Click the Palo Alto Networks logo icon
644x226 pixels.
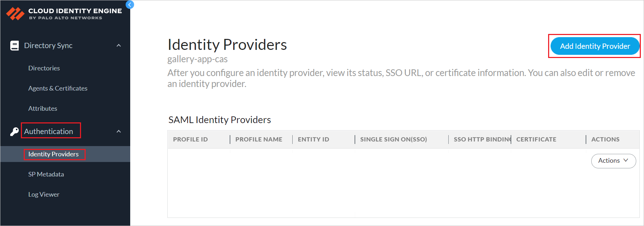15,14
